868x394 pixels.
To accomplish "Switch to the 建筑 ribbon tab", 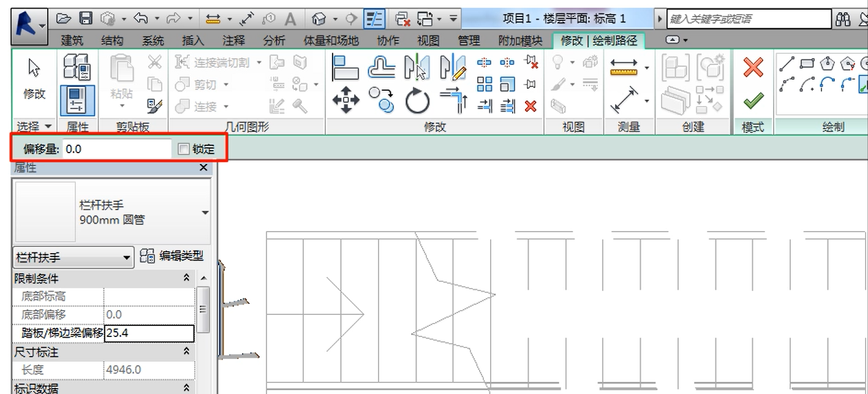I will coord(73,41).
